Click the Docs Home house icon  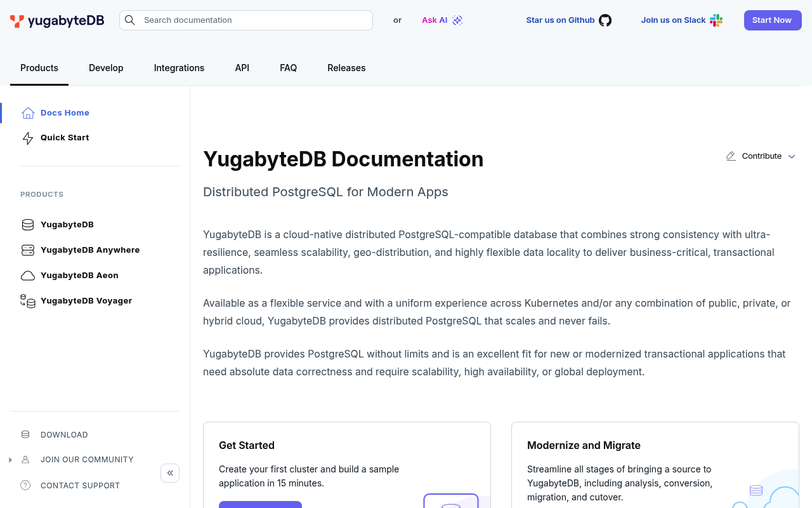[28, 113]
